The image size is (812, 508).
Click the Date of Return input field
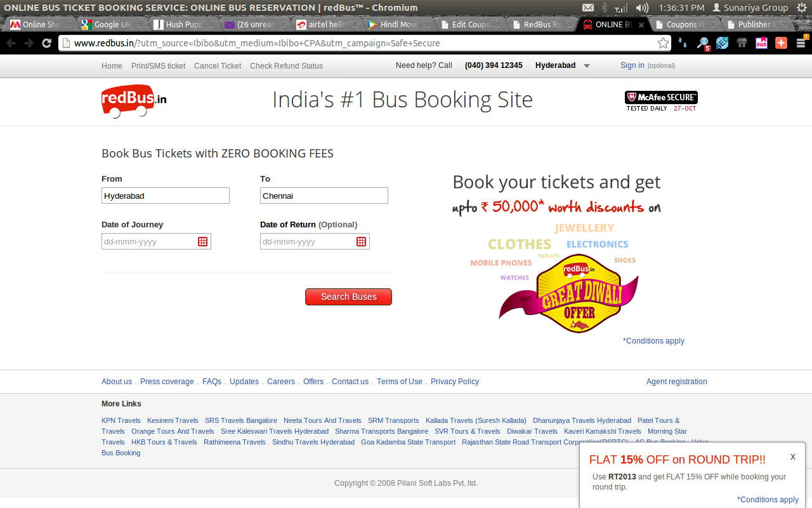[x=315, y=241]
